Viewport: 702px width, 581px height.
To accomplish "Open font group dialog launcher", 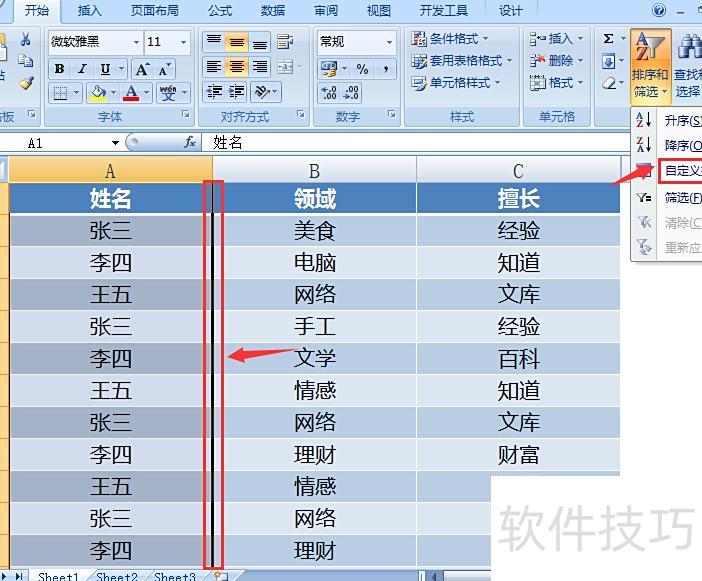I will tap(186, 115).
